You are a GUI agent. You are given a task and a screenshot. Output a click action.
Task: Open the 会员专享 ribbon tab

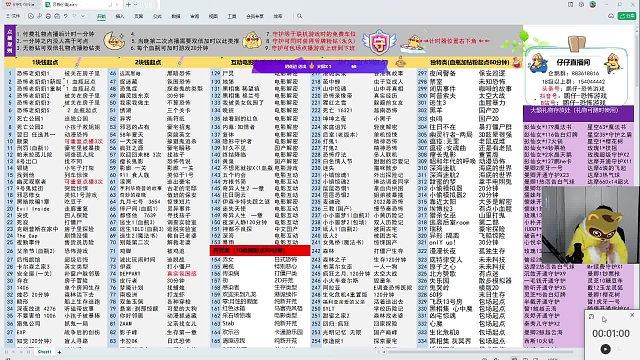click(x=255, y=16)
